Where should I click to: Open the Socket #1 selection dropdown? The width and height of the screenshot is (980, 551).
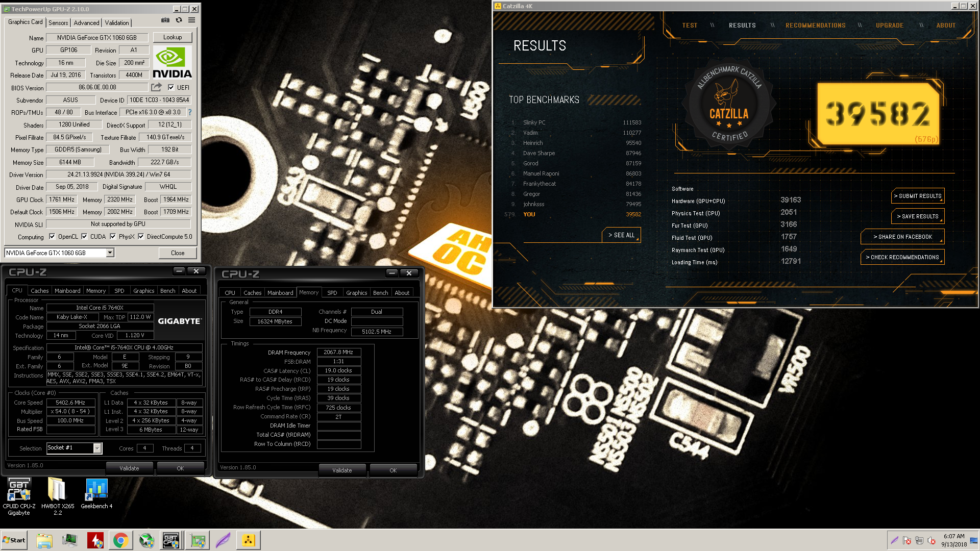[97, 448]
